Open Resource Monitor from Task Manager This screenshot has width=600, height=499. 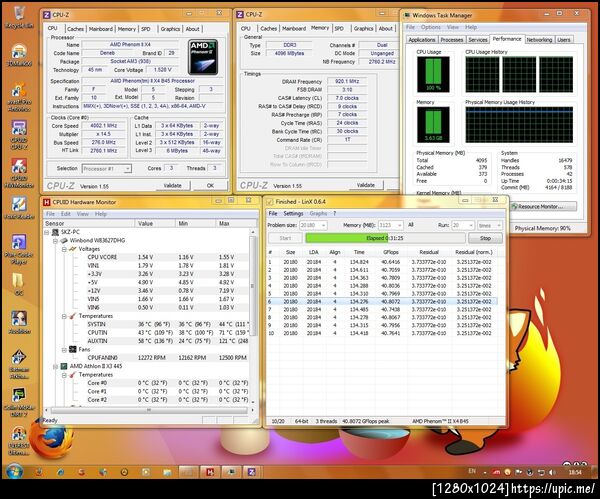pyautogui.click(x=543, y=207)
